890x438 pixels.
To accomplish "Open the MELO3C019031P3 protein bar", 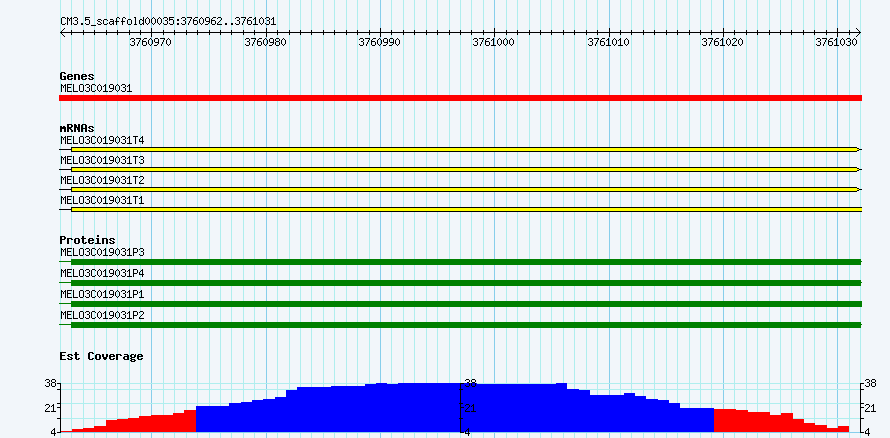I will pos(460,262).
